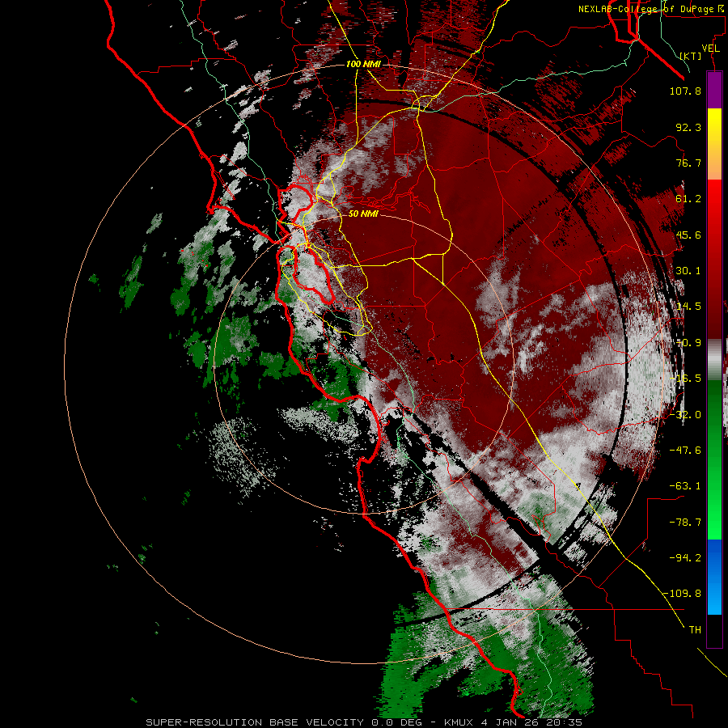Click the KMUX station identifier in caption
The width and height of the screenshot is (728, 728).
459,722
